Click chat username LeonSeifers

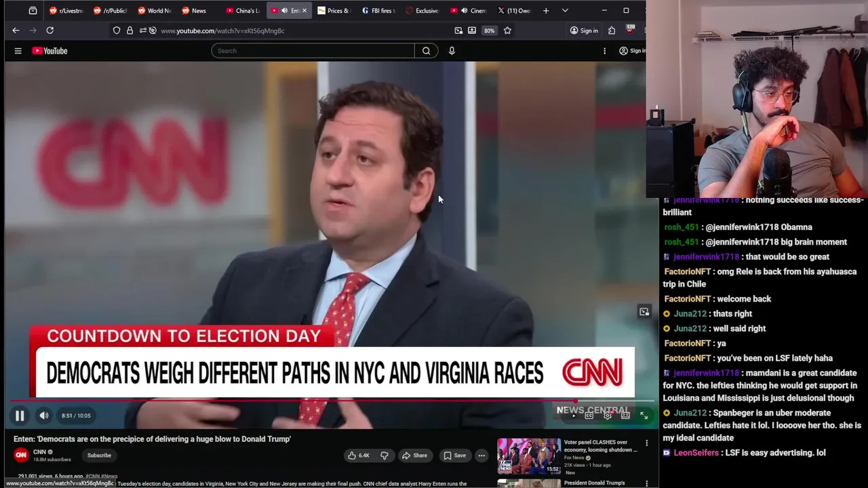pos(695,453)
